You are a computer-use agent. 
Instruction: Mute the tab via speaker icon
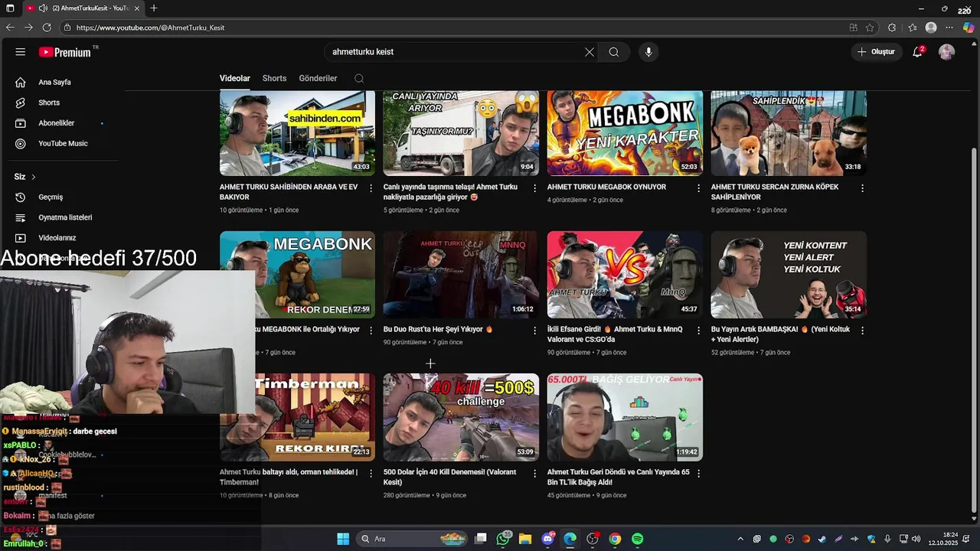point(43,8)
